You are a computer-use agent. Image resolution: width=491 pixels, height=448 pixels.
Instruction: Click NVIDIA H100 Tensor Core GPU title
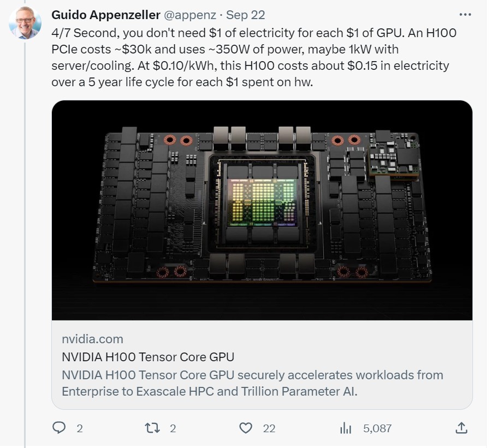148,357
